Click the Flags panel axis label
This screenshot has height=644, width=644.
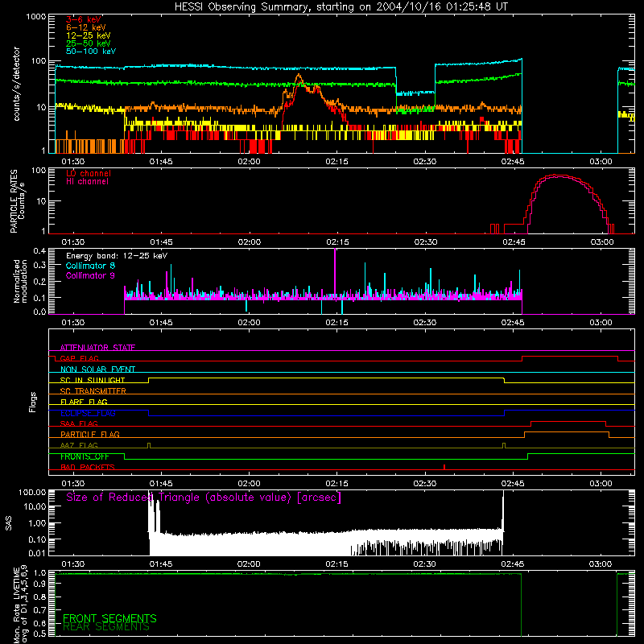(33, 402)
